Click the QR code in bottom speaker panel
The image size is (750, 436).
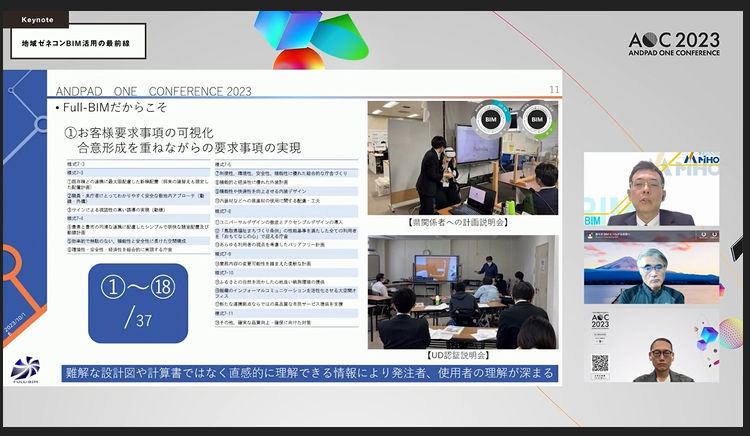coord(600,363)
